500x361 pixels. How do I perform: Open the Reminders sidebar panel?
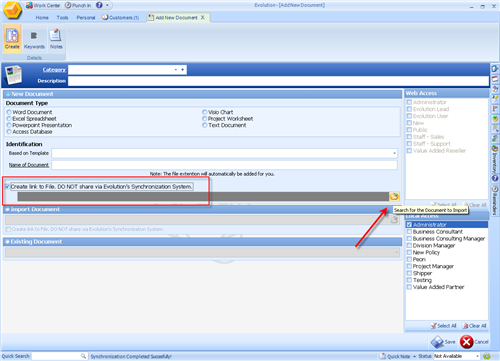495,200
